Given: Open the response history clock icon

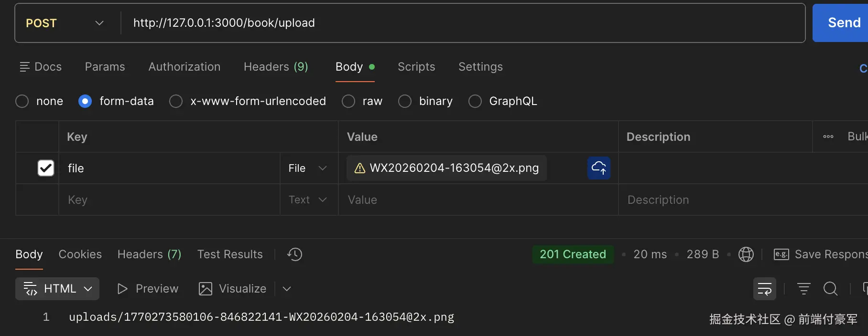Looking at the screenshot, I should coord(294,254).
